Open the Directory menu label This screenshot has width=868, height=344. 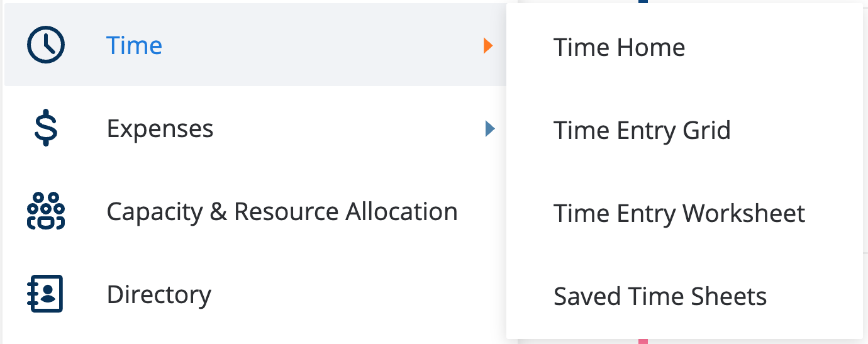pos(159,294)
